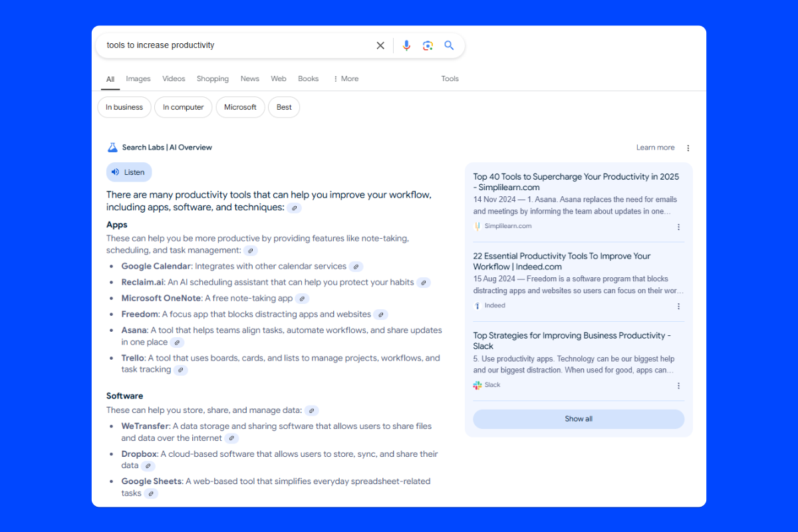798x532 pixels.
Task: Open link icon after 'manage data:' text
Action: click(x=312, y=410)
